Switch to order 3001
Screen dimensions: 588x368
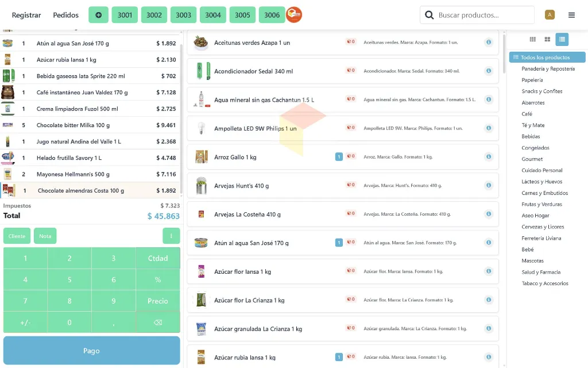(125, 15)
